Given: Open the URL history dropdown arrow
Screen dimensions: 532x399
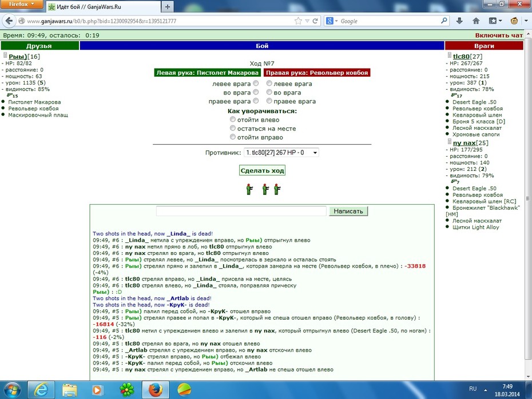Looking at the screenshot, I should point(307,21).
